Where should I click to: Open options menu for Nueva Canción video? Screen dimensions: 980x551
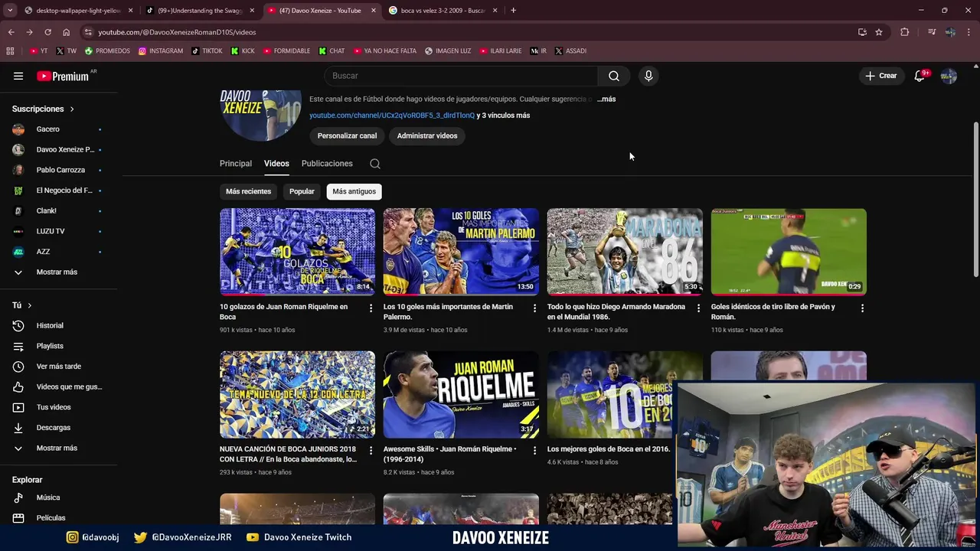pyautogui.click(x=371, y=450)
